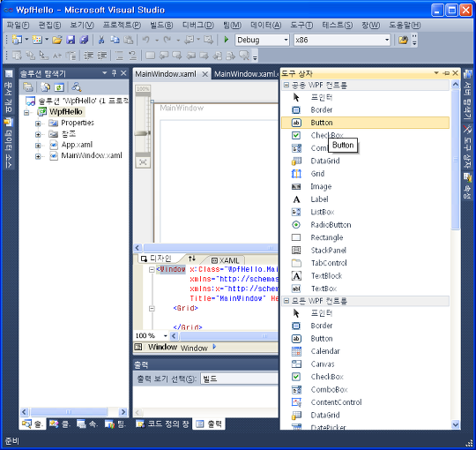This screenshot has width=476, height=450.
Task: Close the MainWindow.xaml document tab
Action: (205, 74)
